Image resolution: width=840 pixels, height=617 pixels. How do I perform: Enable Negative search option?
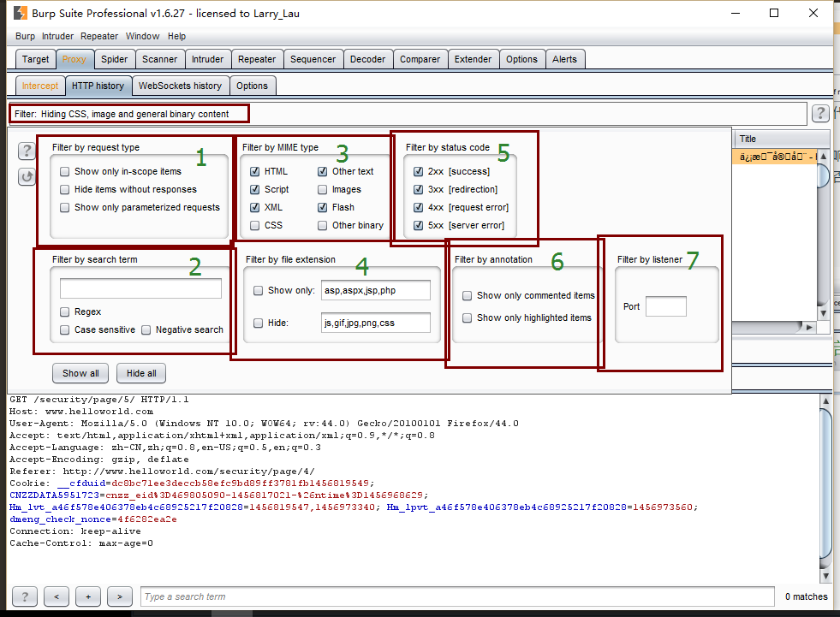146,330
